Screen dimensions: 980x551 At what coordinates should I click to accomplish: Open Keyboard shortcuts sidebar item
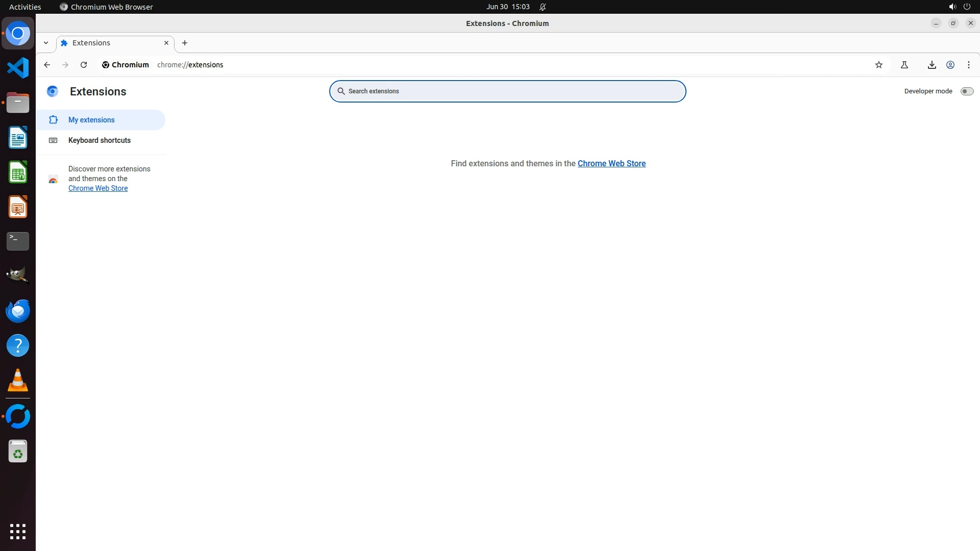point(100,140)
